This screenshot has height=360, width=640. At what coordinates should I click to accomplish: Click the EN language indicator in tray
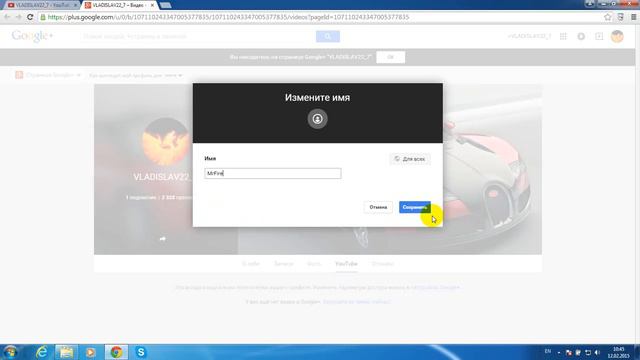pos(548,351)
